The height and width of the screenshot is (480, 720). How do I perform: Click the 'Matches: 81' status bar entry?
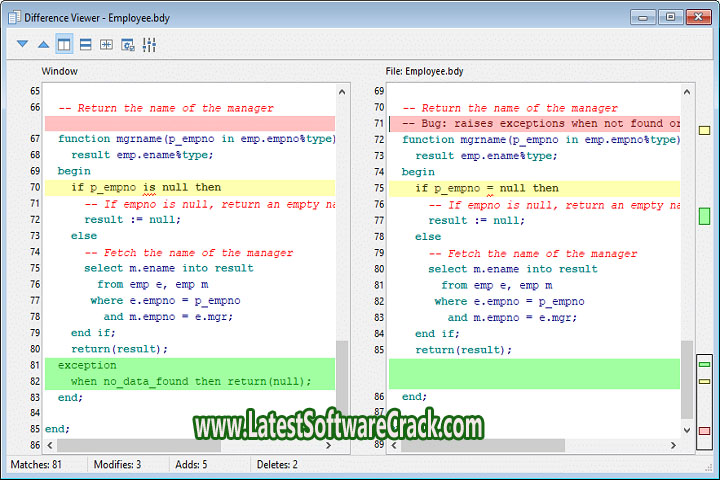tap(36, 464)
